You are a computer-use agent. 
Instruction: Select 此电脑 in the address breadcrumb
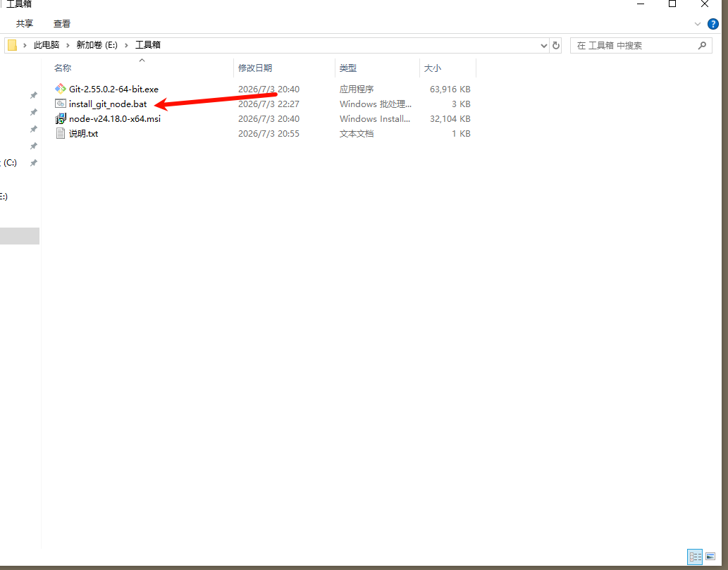47,45
